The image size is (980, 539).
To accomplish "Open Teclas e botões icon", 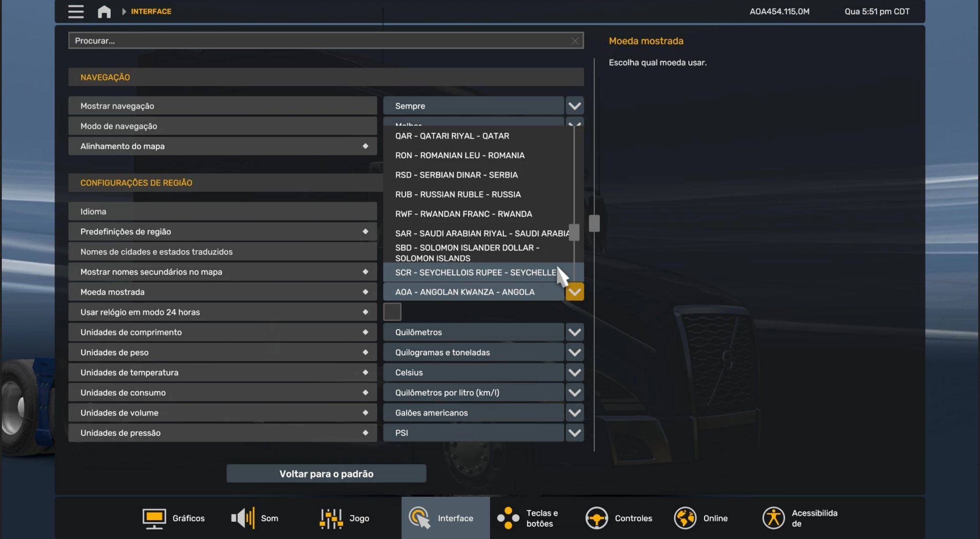I will click(508, 518).
